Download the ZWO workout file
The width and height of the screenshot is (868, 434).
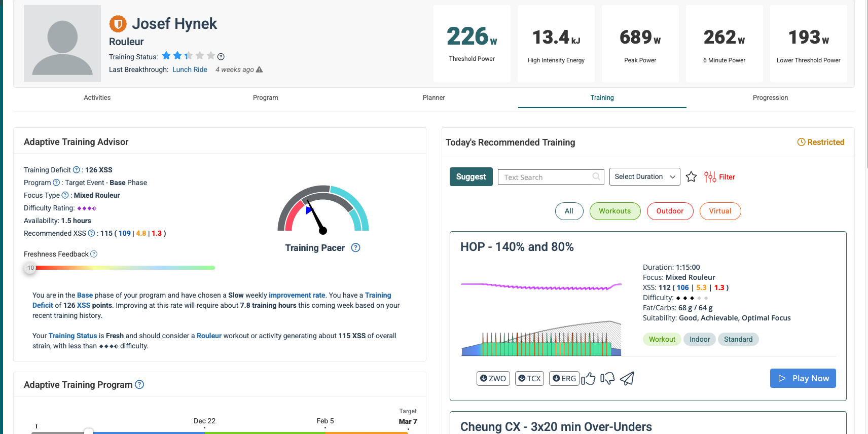(x=493, y=379)
